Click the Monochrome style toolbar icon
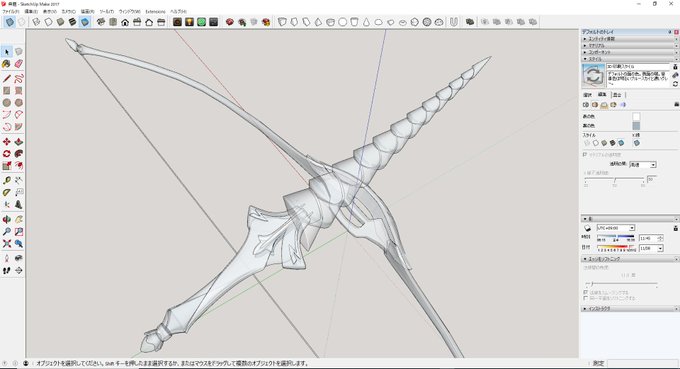Image resolution: width=680 pixels, height=369 pixels. 85,22
